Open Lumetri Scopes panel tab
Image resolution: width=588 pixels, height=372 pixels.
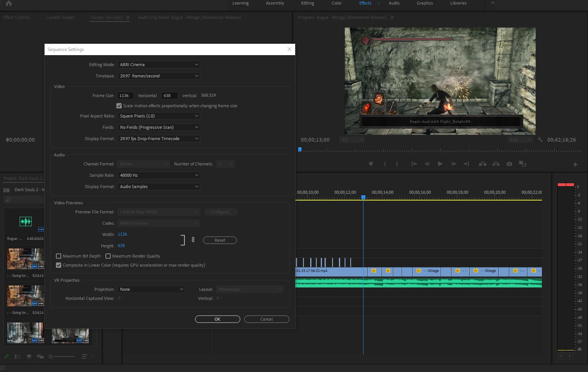pyautogui.click(x=60, y=17)
